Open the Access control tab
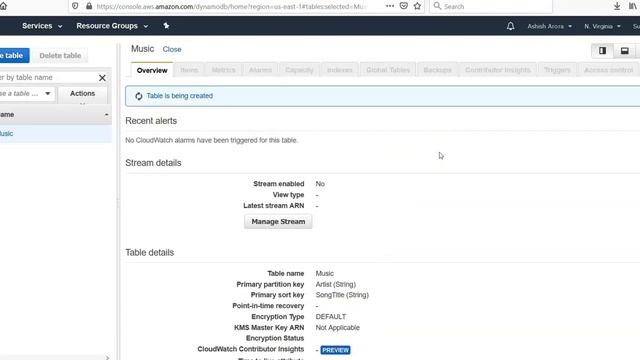Viewport: 640px width, 360px height. coord(609,70)
